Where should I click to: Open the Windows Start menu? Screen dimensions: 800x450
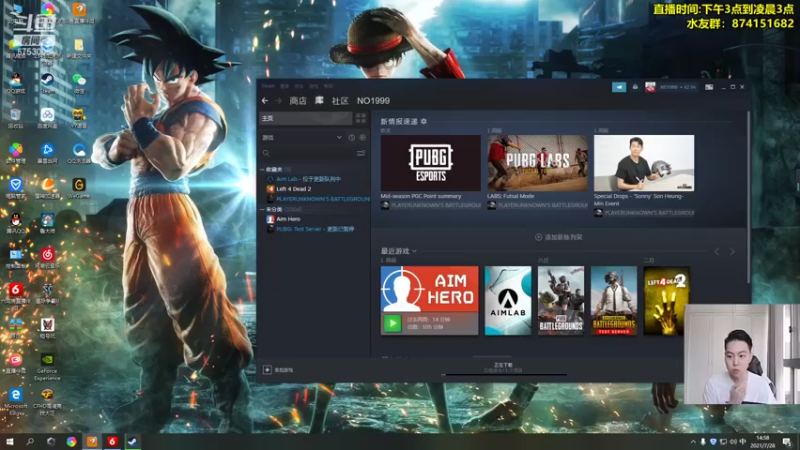(9, 441)
